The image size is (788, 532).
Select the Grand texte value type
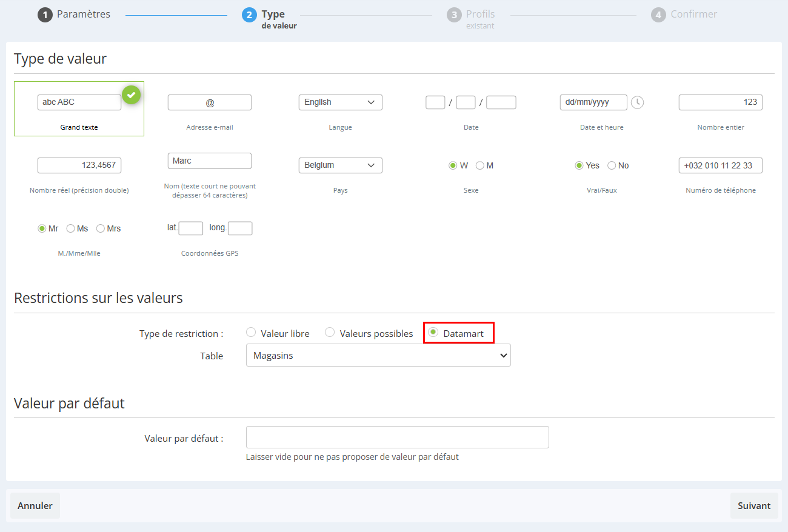click(x=79, y=108)
